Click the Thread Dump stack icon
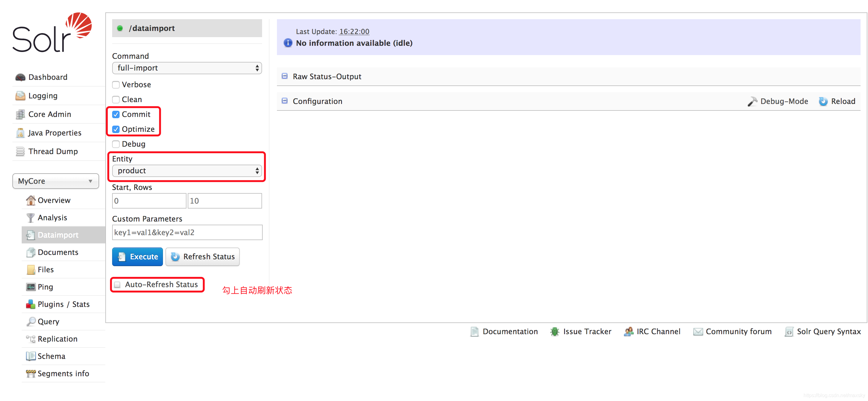 [x=20, y=151]
